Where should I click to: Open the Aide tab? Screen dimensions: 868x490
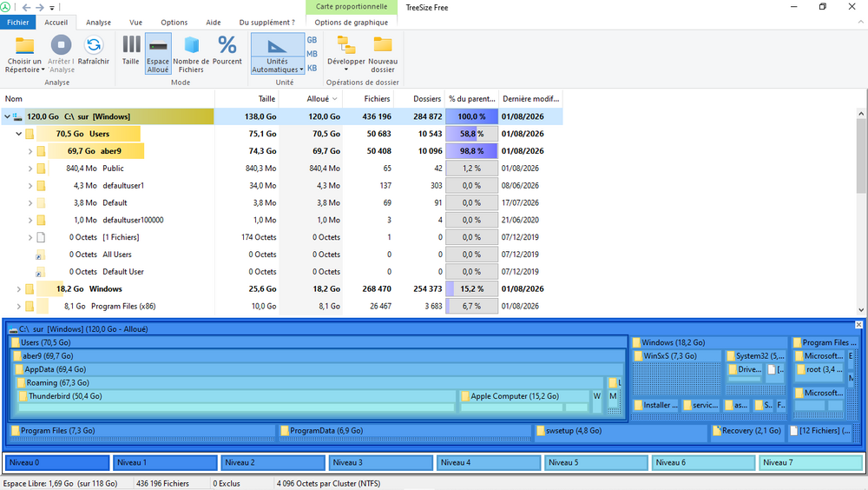tap(214, 23)
